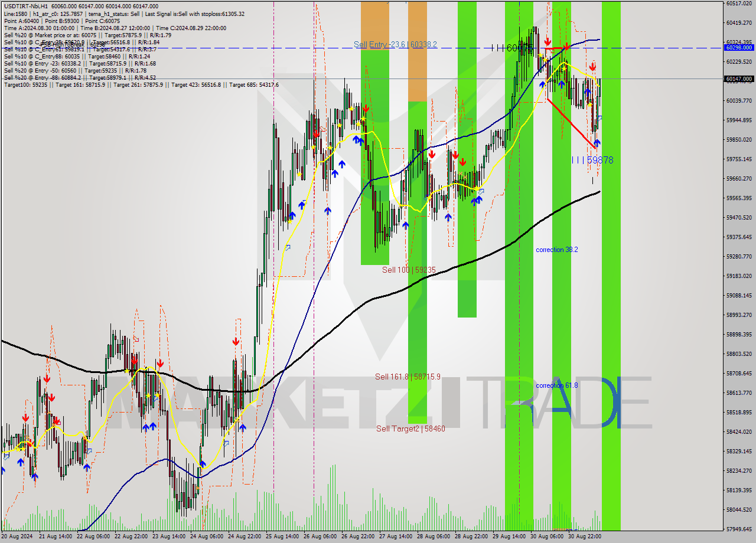
Task: Click the USDTIRT-Nbi,H1 symbol title
Action: pos(26,6)
